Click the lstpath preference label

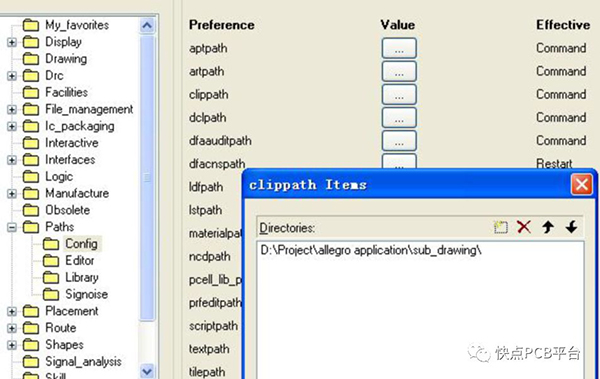pyautogui.click(x=205, y=210)
